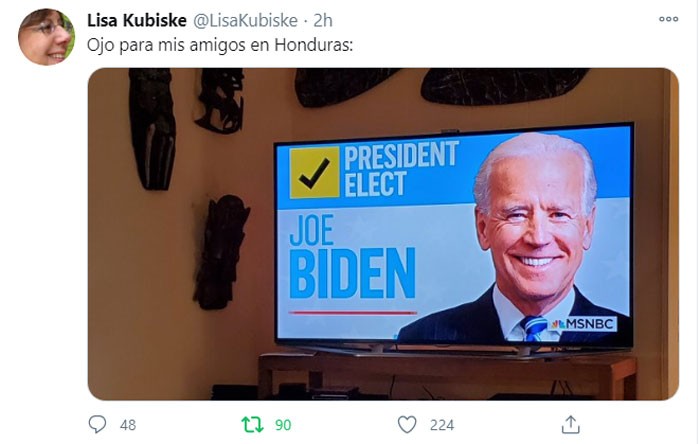Click the JOE BIDEN text in image
Image resolution: width=700 pixels, height=444 pixels.
[x=352, y=257]
